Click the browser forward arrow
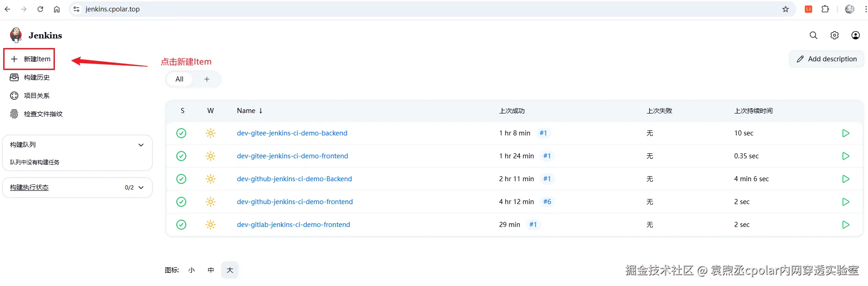868x286 pixels. pyautogui.click(x=24, y=9)
